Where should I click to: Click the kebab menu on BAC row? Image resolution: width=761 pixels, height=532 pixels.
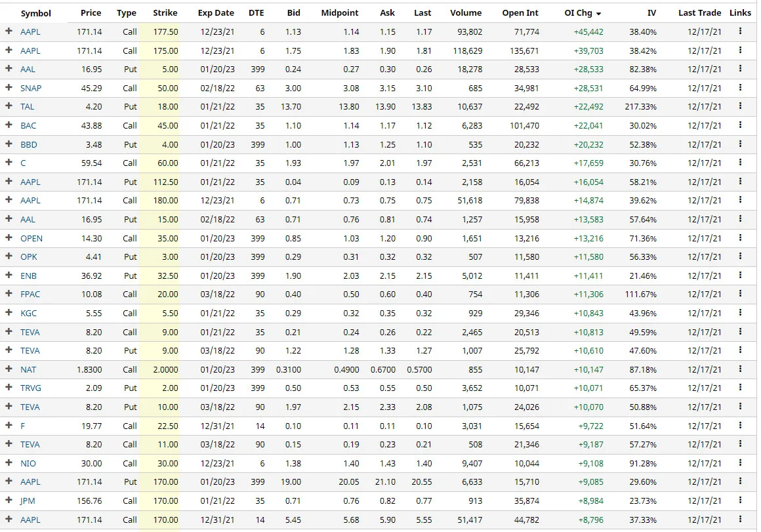tap(740, 125)
